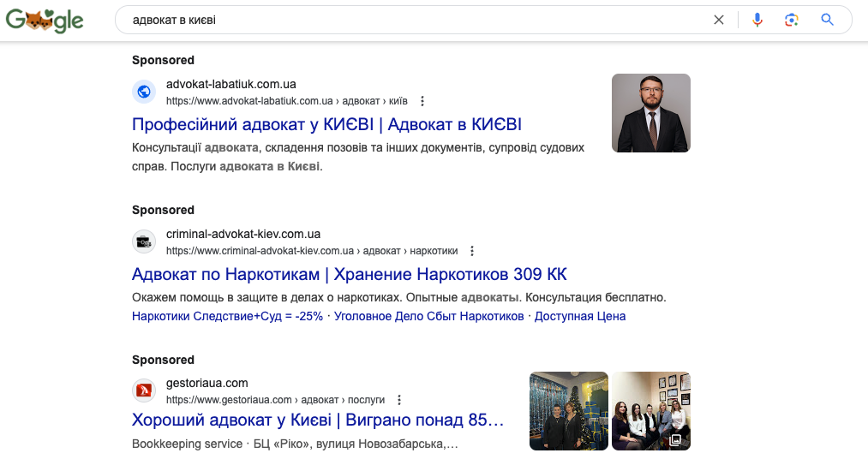Clear the search query with X
The image size is (868, 471).
[719, 20]
